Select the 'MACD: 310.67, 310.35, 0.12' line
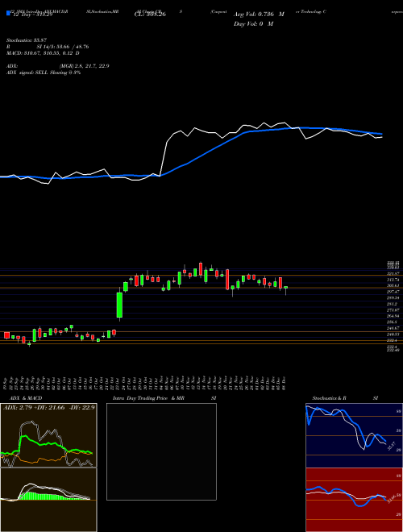The width and height of the screenshot is (403, 532). [x=43, y=53]
